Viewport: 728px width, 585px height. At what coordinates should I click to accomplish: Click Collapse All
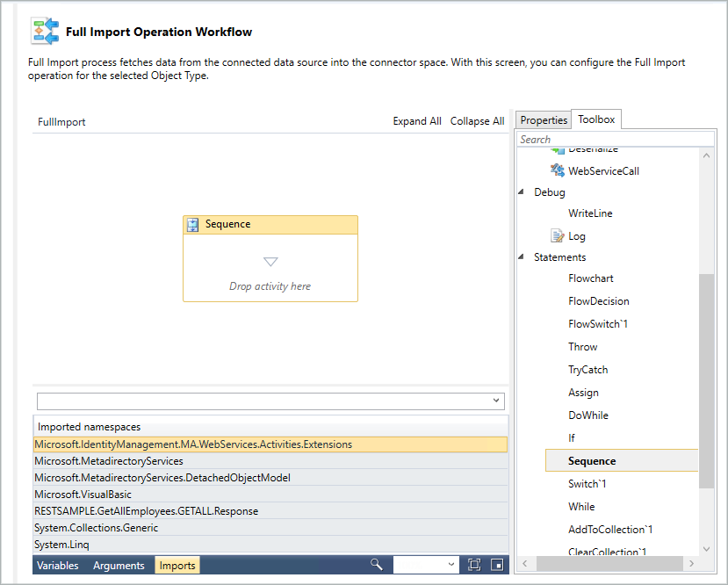point(478,121)
